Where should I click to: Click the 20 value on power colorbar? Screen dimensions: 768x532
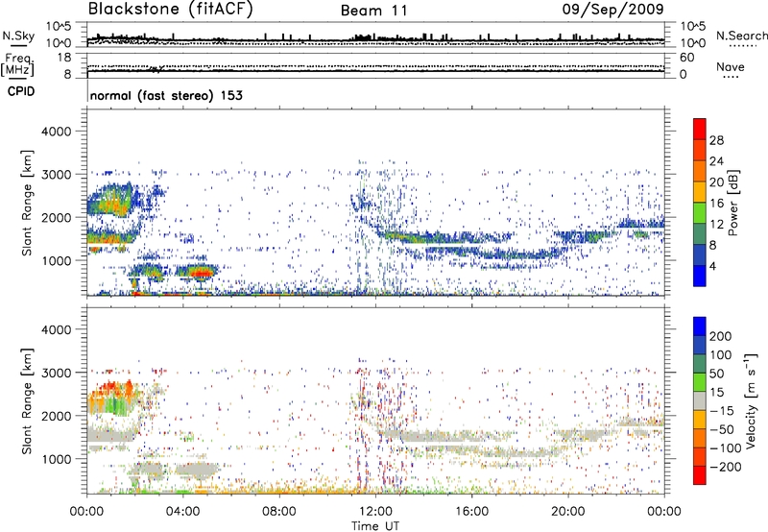click(716, 182)
